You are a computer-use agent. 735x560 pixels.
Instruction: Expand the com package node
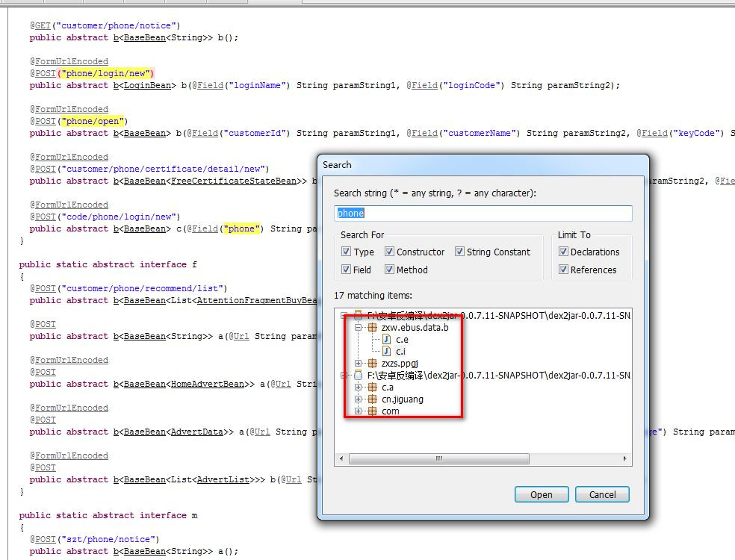click(x=358, y=411)
